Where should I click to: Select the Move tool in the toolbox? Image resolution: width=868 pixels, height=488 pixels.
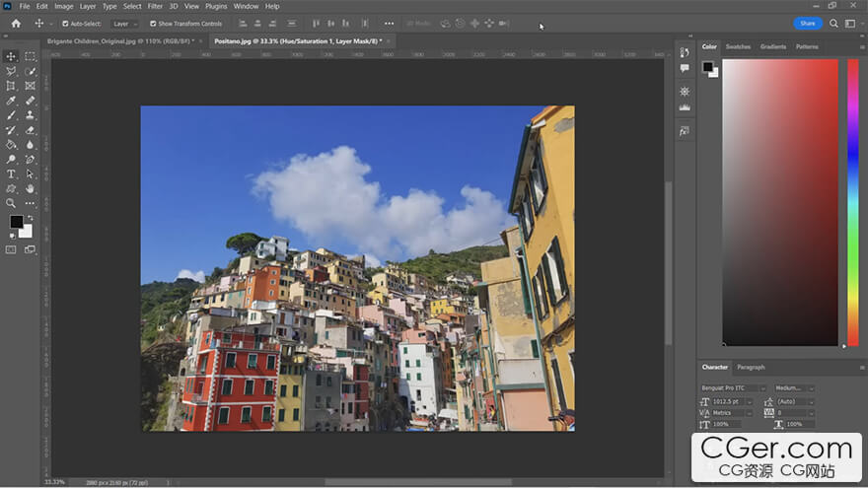tap(11, 56)
